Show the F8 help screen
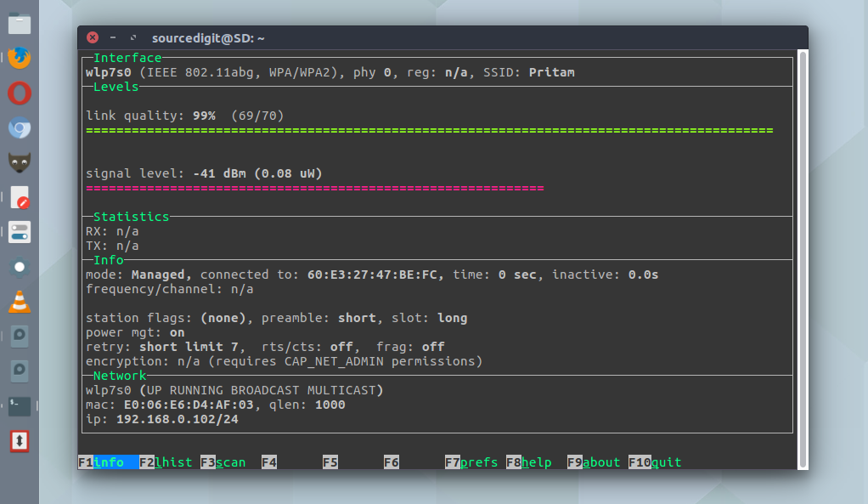The width and height of the screenshot is (868, 504). (x=529, y=462)
